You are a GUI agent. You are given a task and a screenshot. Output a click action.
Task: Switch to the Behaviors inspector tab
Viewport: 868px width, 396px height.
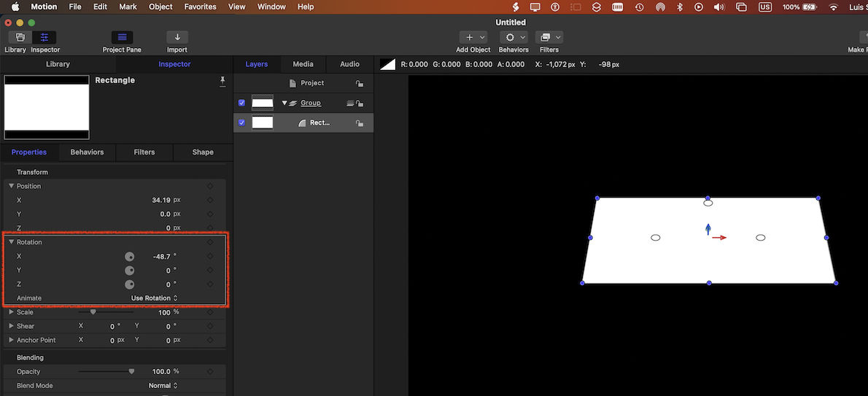point(87,152)
